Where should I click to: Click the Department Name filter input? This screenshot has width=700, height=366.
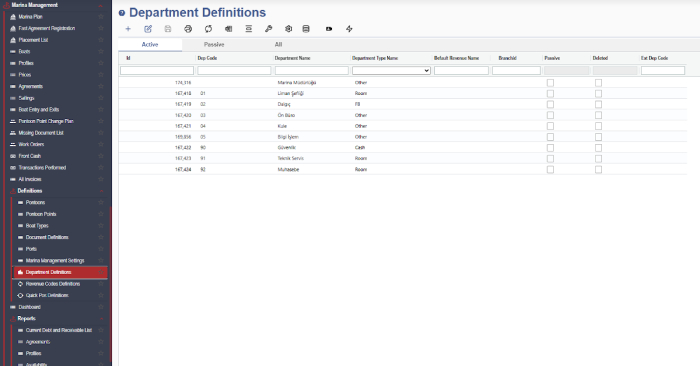pos(312,71)
